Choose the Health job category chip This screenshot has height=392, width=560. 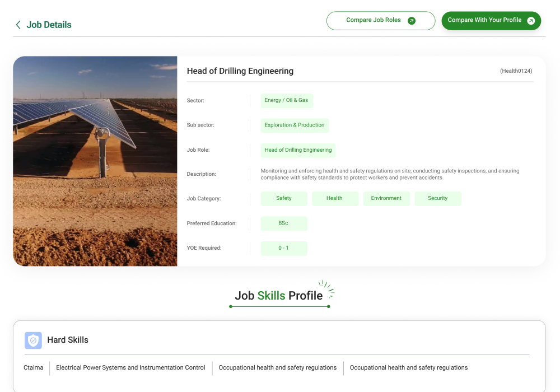tap(334, 198)
